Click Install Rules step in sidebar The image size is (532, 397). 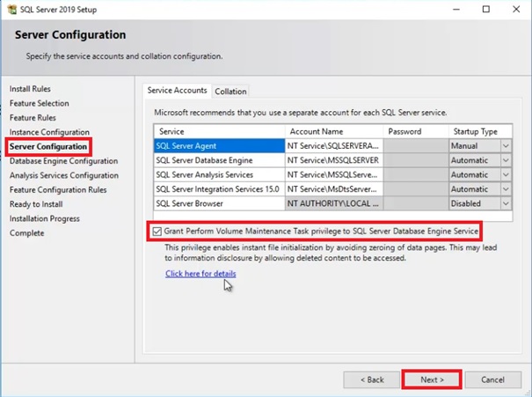point(30,89)
